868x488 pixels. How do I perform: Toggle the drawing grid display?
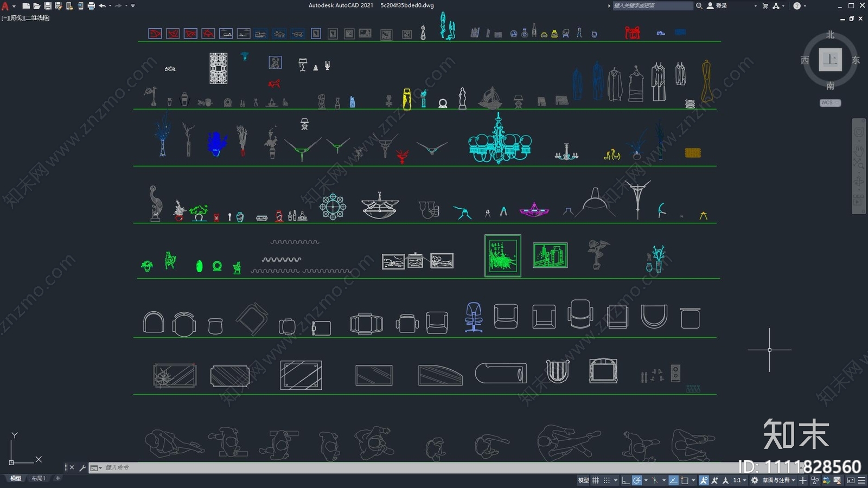click(x=596, y=480)
